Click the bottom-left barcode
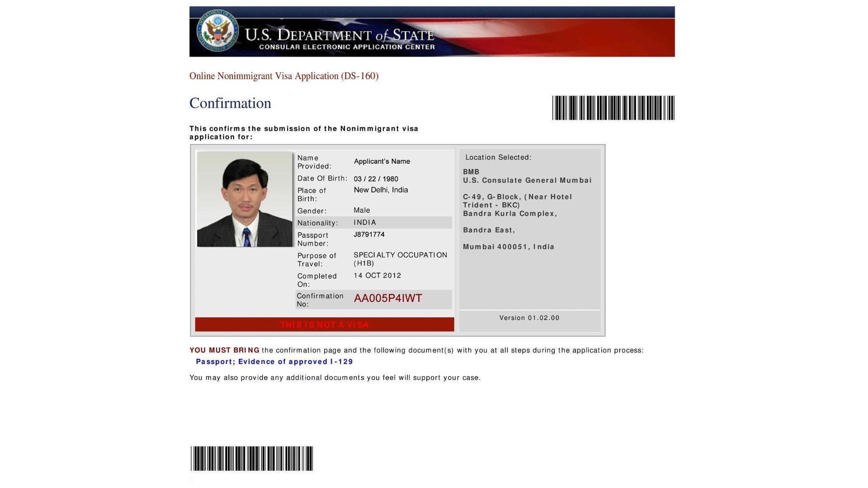 tap(251, 458)
